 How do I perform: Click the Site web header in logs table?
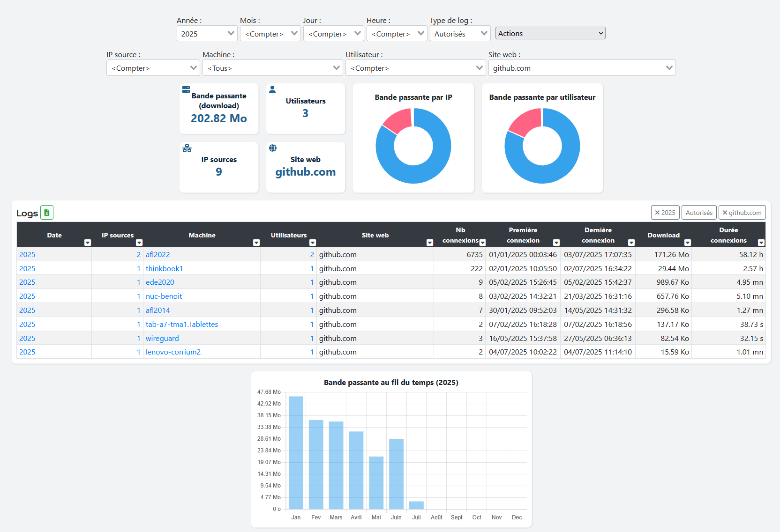[x=375, y=235]
